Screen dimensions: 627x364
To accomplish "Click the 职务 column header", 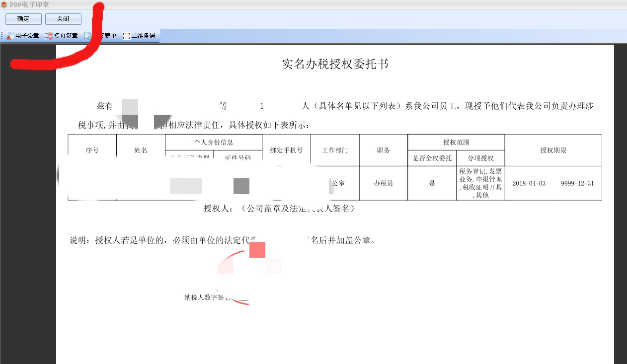I will coord(384,150).
